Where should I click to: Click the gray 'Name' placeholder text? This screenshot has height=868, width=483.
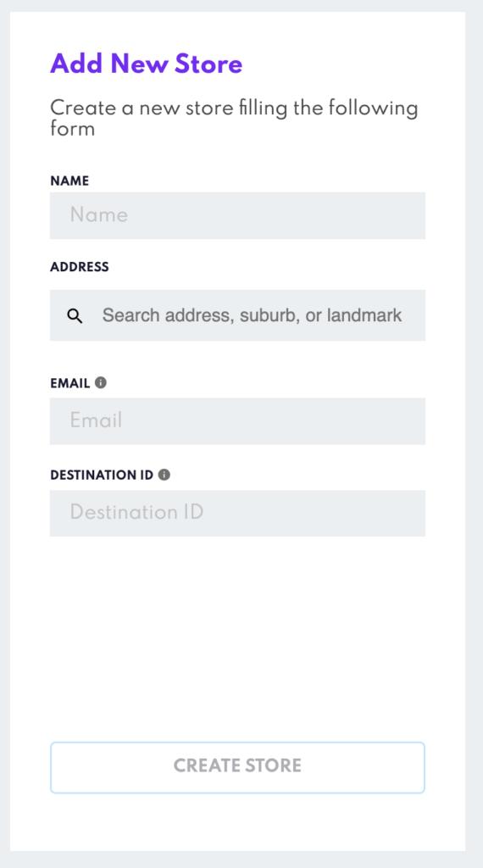pos(99,214)
